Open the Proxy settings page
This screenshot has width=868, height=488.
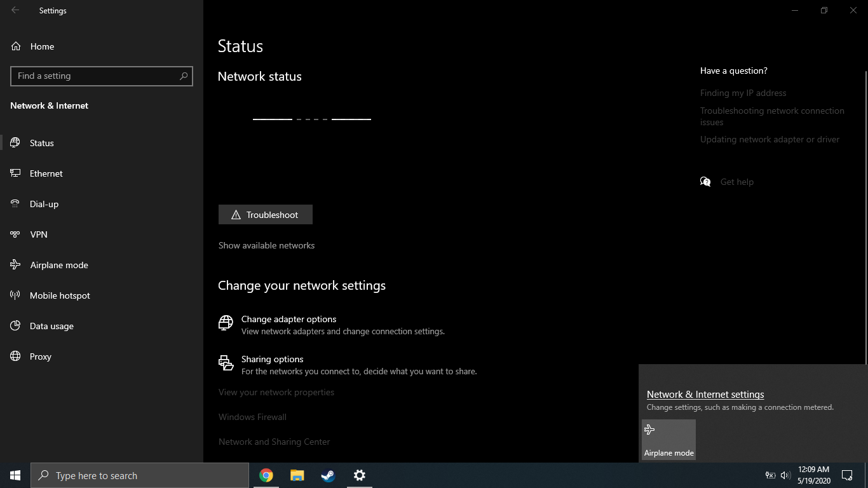tap(102, 356)
